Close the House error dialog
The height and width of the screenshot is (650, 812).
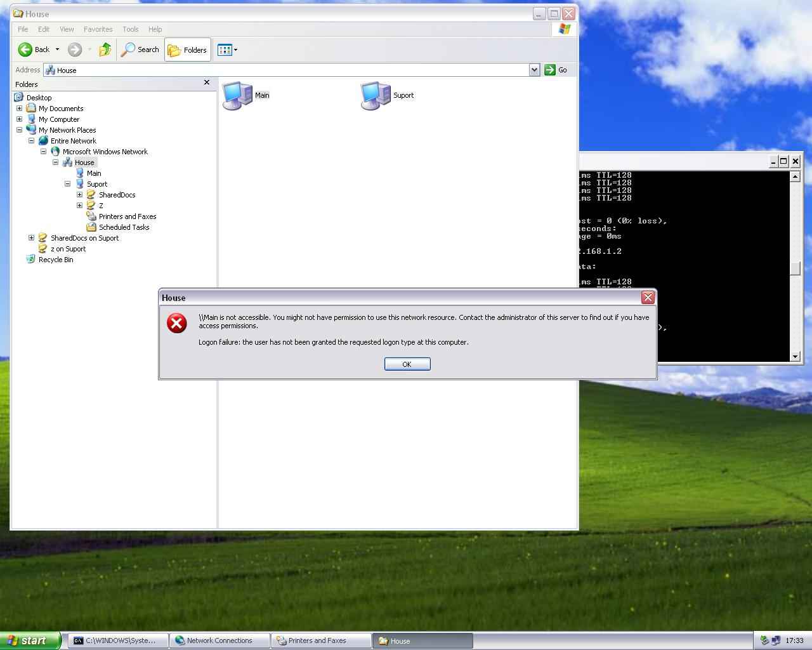[x=647, y=297]
